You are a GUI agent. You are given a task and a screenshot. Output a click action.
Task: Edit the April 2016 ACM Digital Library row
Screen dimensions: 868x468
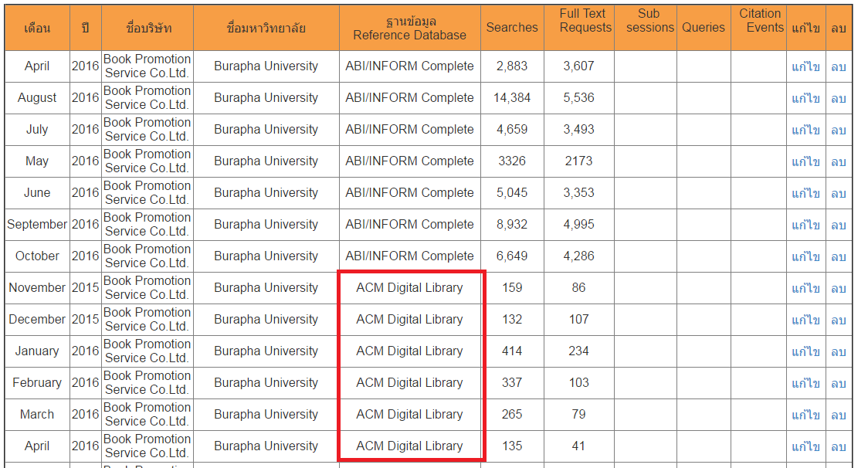pyautogui.click(x=805, y=447)
